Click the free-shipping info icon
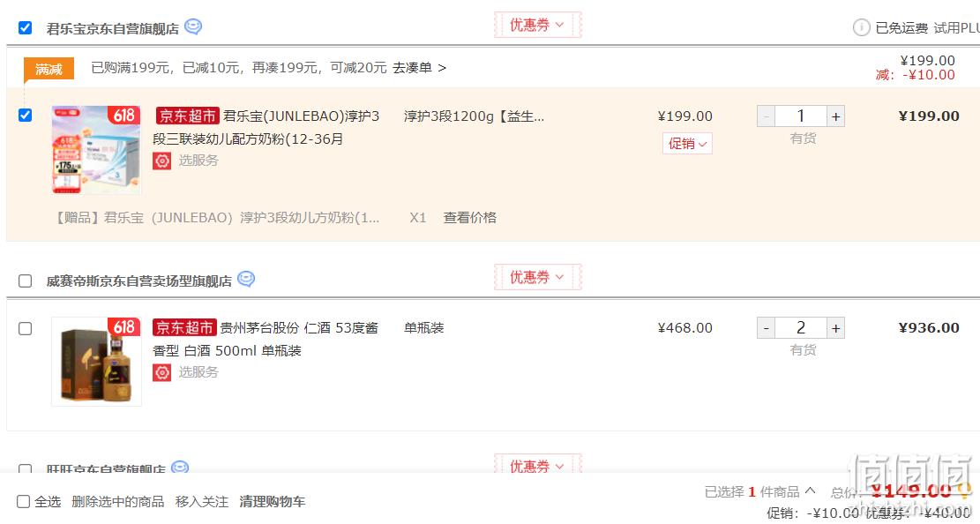This screenshot has height=524, width=980. (861, 27)
